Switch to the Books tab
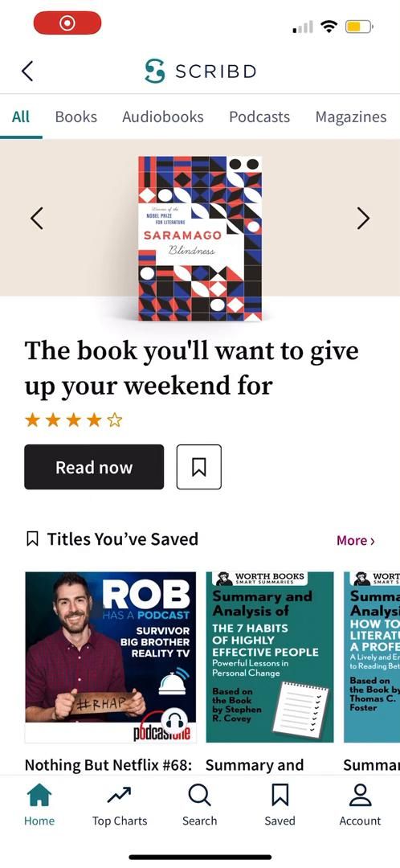 (x=76, y=117)
